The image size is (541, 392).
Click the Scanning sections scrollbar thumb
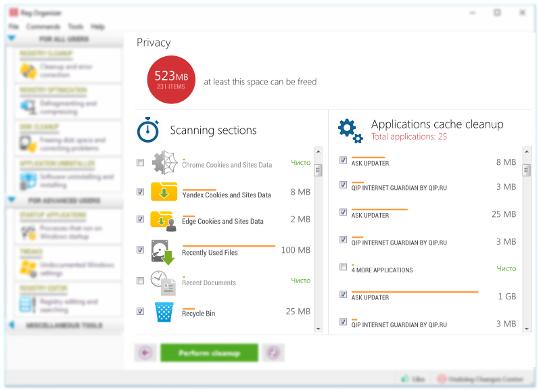318,170
